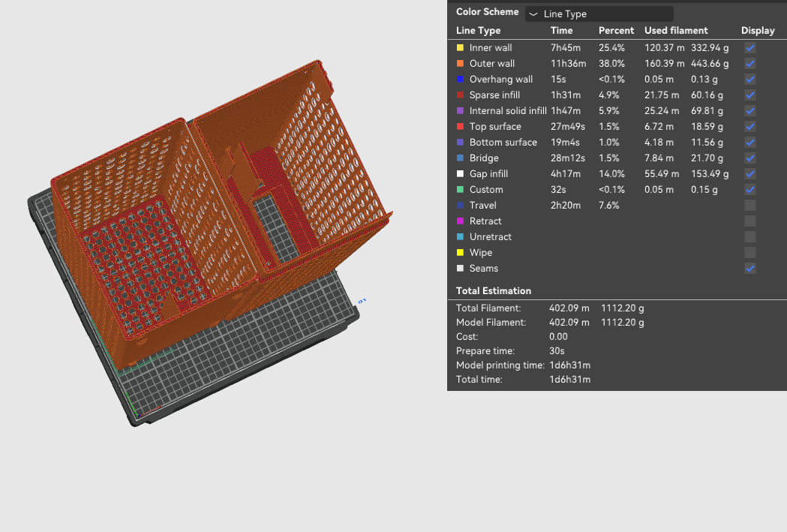Toggle Inner wall display checkbox
787x532 pixels.
click(x=749, y=48)
